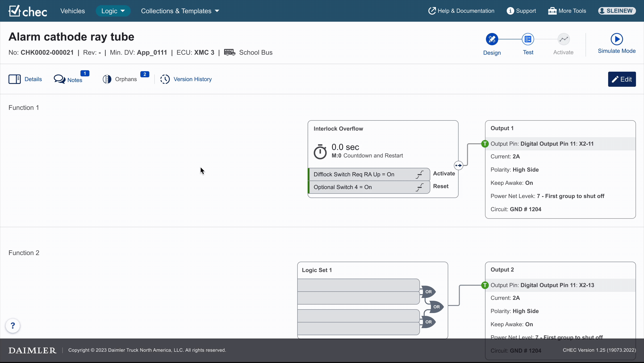This screenshot has width=644, height=363.
Task: Click the Test stage icon
Action: tap(528, 39)
